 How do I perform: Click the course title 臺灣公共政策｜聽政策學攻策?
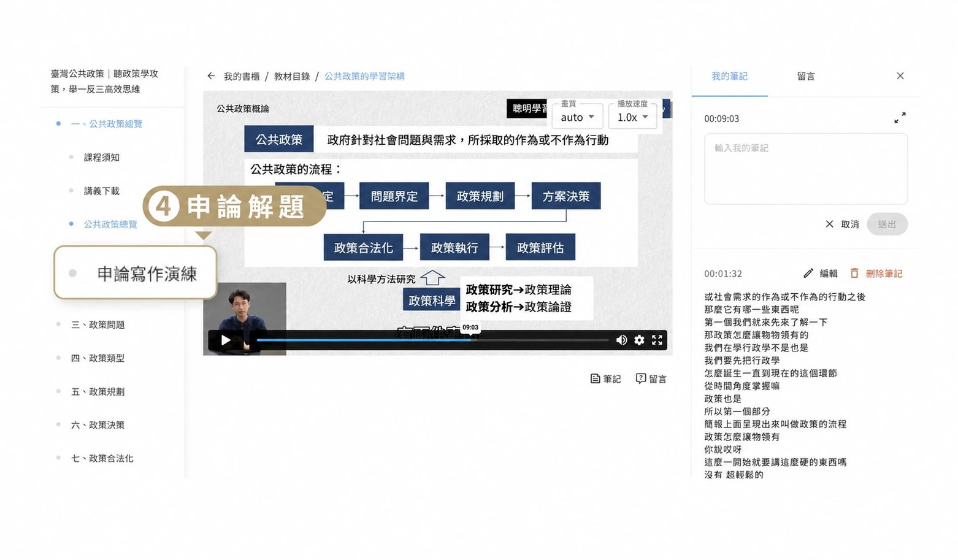tap(104, 81)
